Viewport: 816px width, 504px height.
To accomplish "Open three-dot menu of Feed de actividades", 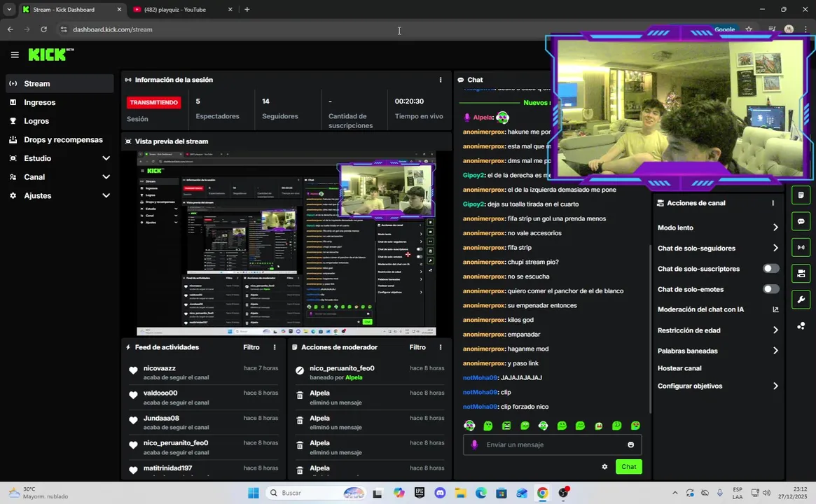I will click(275, 347).
